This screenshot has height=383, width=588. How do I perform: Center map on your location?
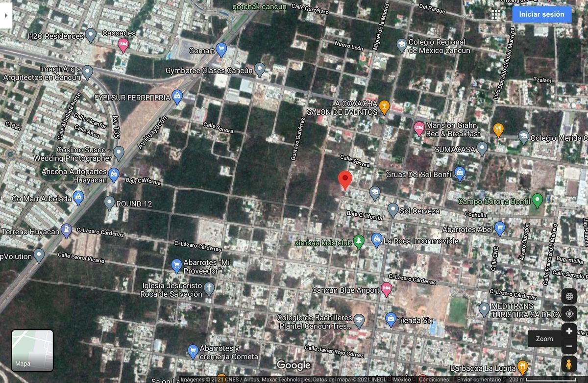[569, 313]
